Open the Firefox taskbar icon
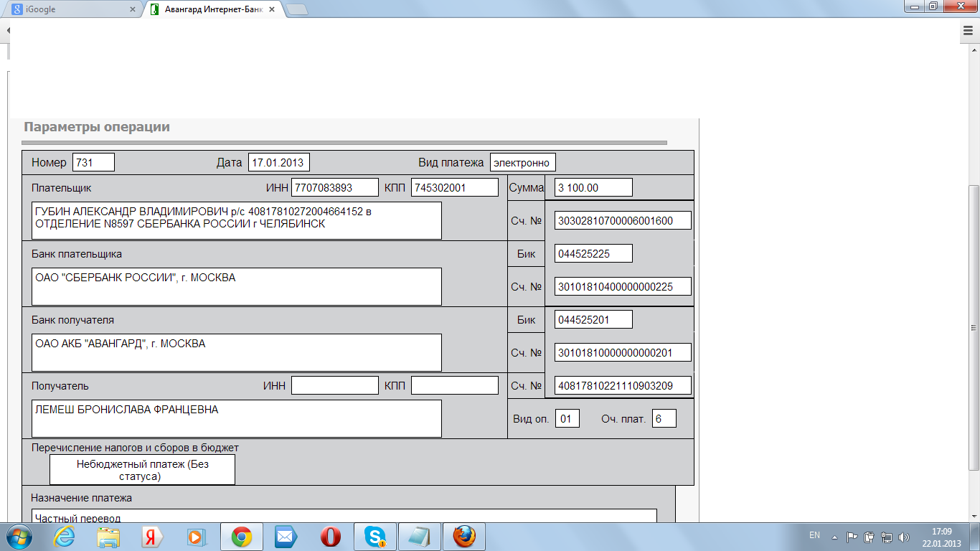Screen dimensions: 980x551 click(x=464, y=537)
